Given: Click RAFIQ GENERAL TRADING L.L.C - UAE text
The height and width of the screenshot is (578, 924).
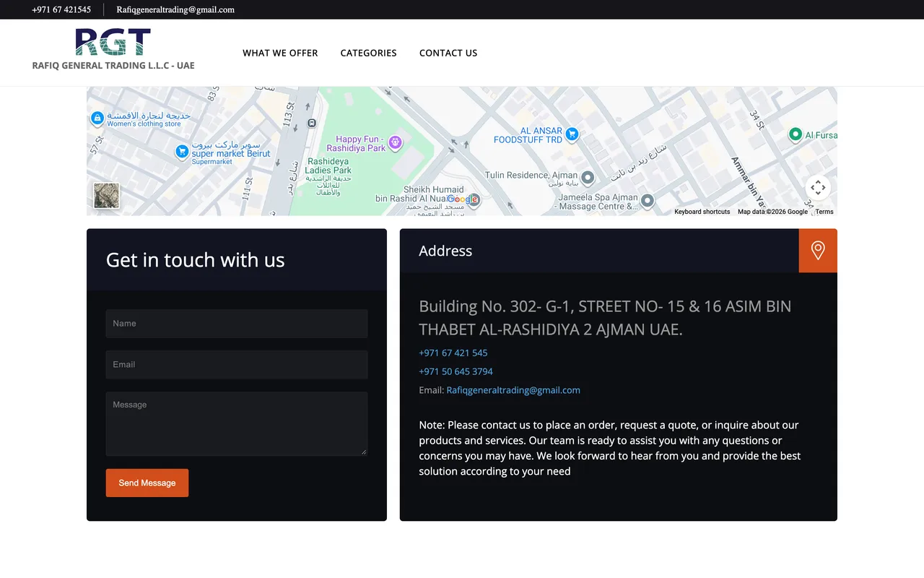Looking at the screenshot, I should coord(113,65).
